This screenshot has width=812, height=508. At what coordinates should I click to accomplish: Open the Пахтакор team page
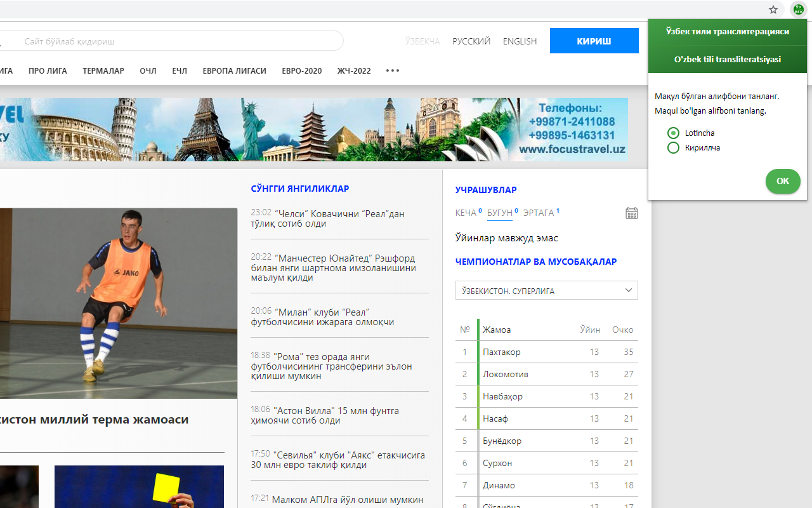click(x=501, y=351)
